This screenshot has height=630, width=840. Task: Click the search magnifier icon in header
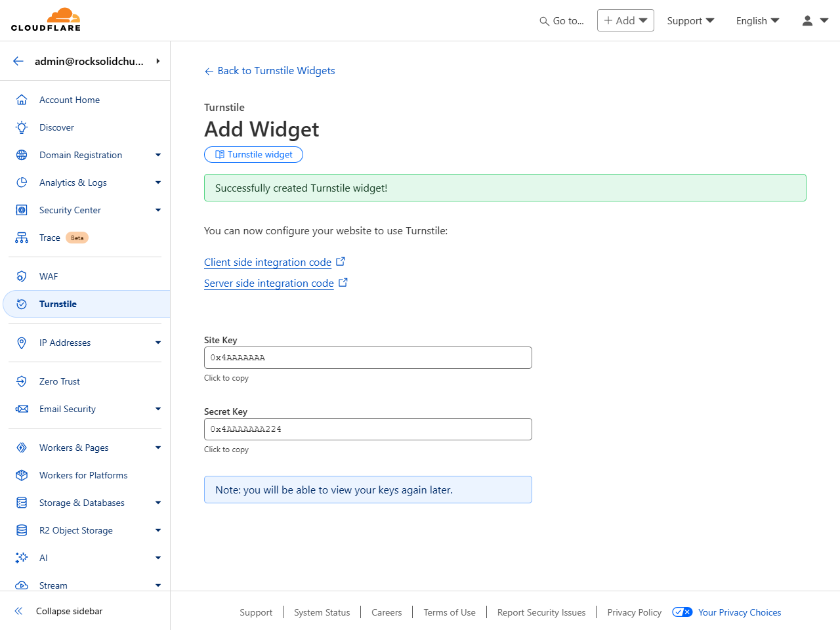544,21
